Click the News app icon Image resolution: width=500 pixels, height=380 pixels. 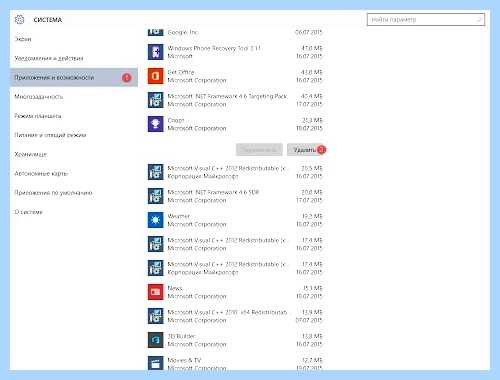(156, 292)
